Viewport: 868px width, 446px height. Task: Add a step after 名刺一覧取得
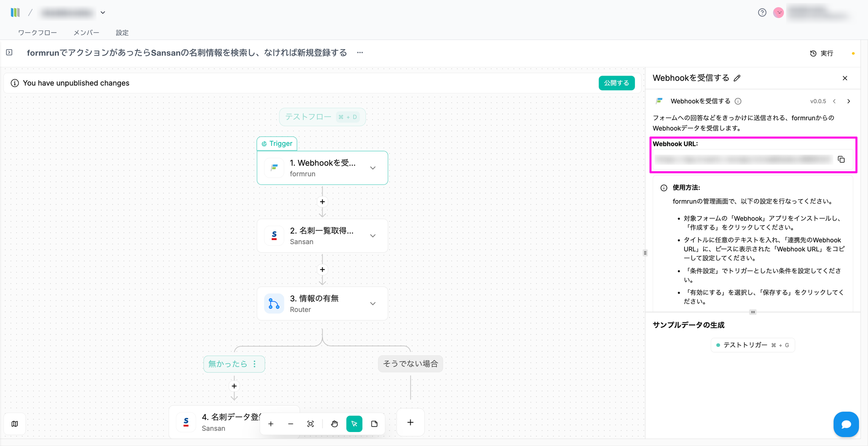click(323, 270)
